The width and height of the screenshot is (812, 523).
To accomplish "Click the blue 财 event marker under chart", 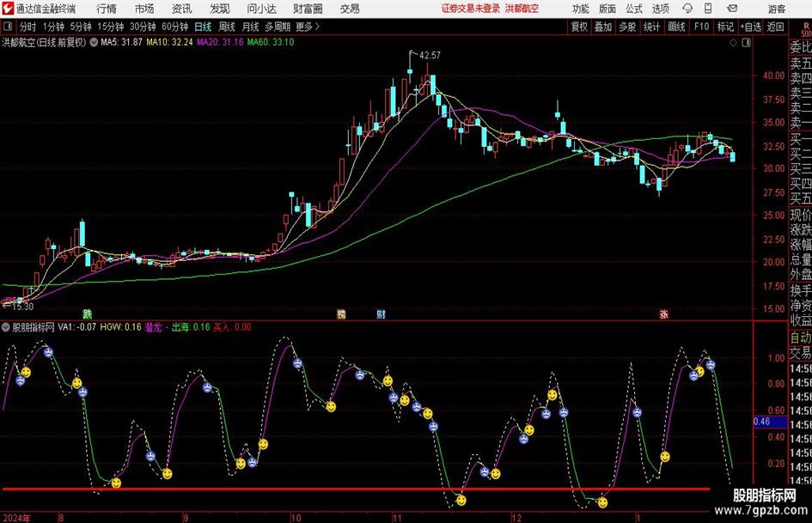I will (381, 313).
